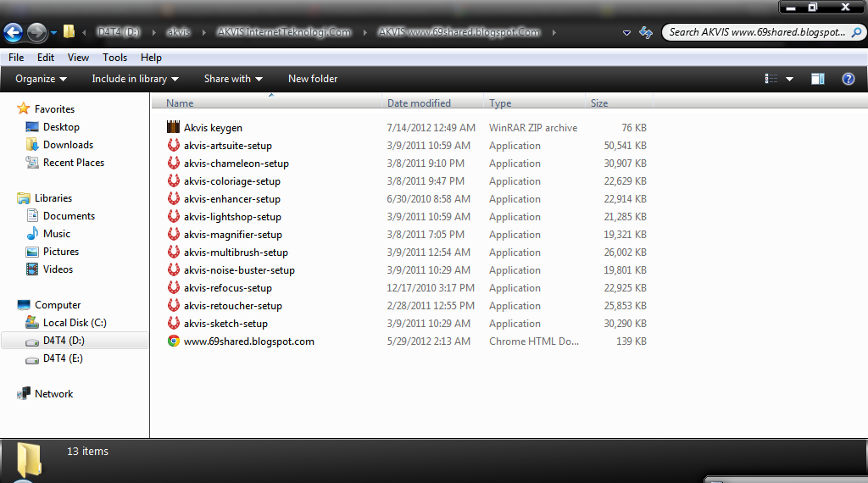The height and width of the screenshot is (483, 868).
Task: Open the Tools menu
Action: tap(114, 58)
